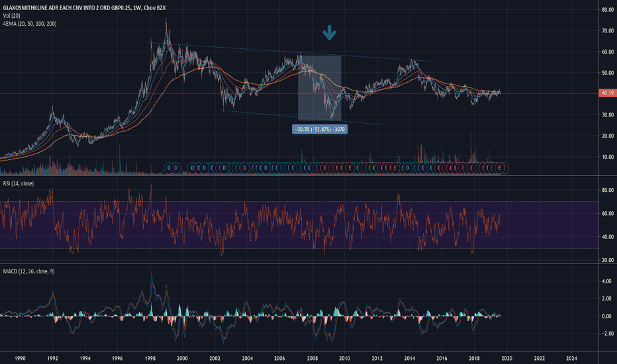Image resolution: width=617 pixels, height=364 pixels.
Task: Click the GLAXOSMITHKLINE ADR symbol title legend
Action: click(x=84, y=8)
